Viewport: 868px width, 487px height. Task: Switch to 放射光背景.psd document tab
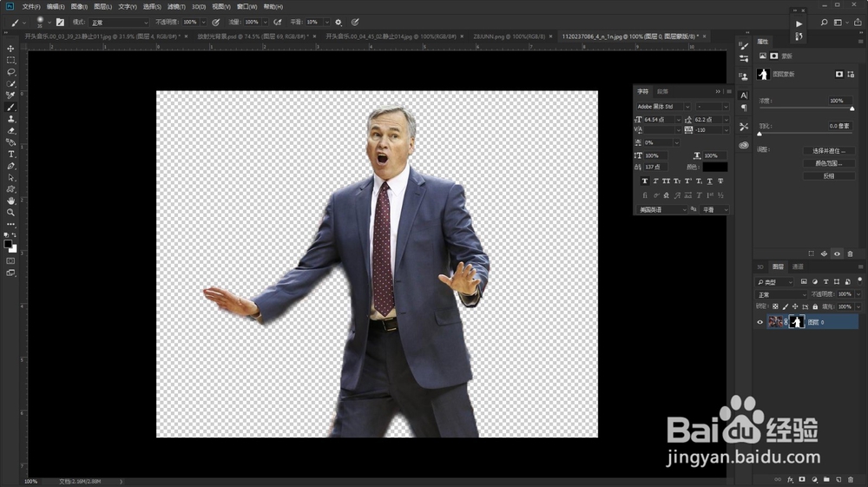(x=252, y=36)
